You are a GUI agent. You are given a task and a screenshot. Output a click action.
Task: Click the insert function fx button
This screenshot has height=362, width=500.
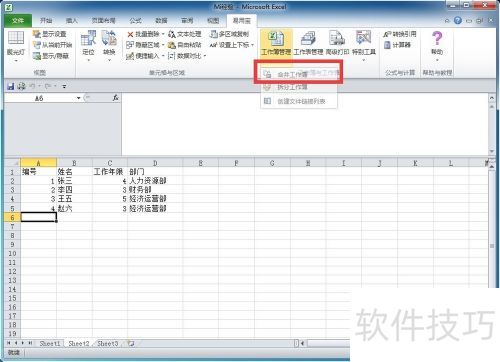click(116, 98)
